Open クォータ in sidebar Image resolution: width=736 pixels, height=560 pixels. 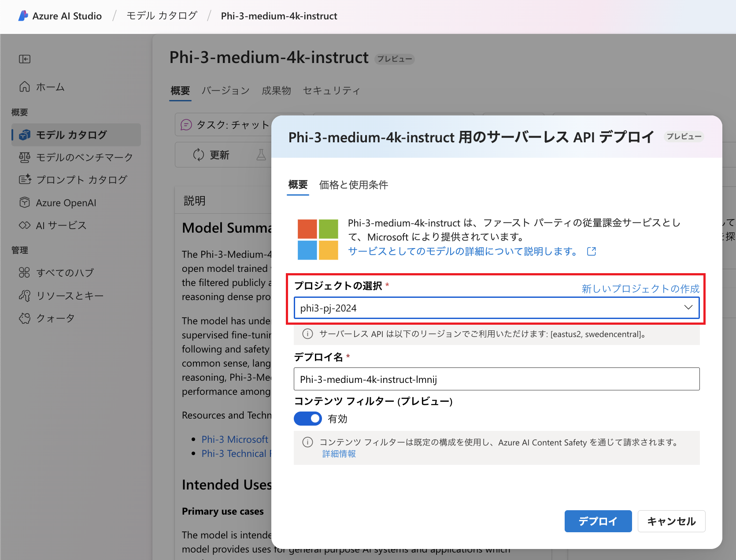(x=76, y=318)
